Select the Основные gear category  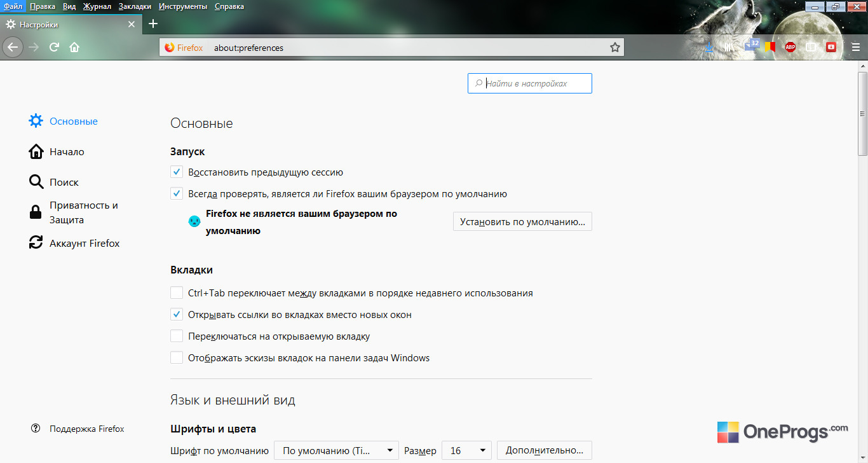coord(64,121)
